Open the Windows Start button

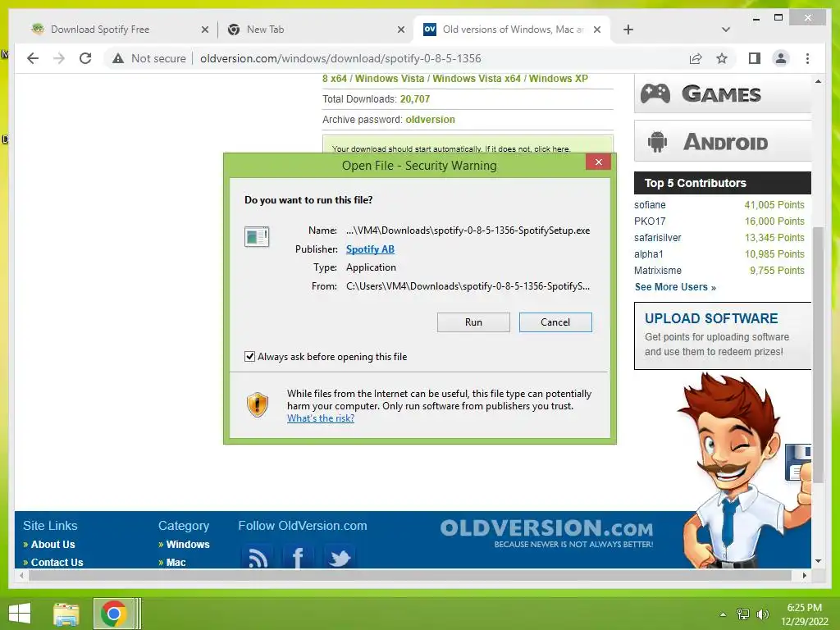20,614
